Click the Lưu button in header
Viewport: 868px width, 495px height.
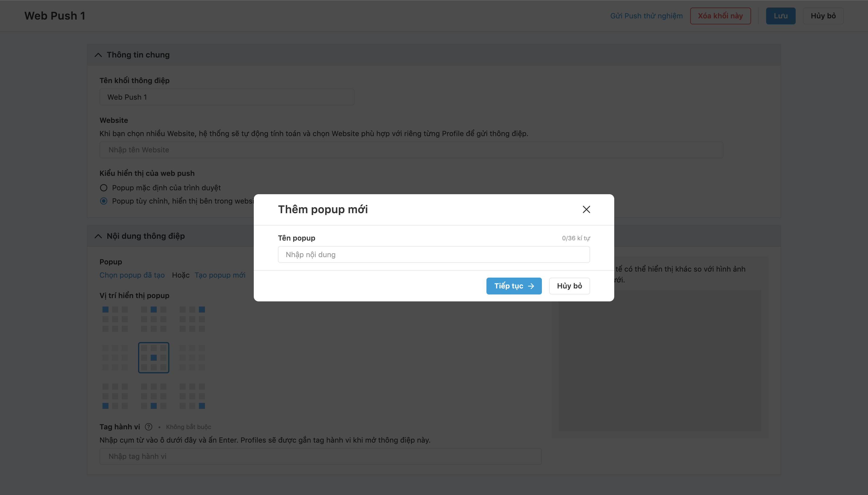[x=780, y=16]
